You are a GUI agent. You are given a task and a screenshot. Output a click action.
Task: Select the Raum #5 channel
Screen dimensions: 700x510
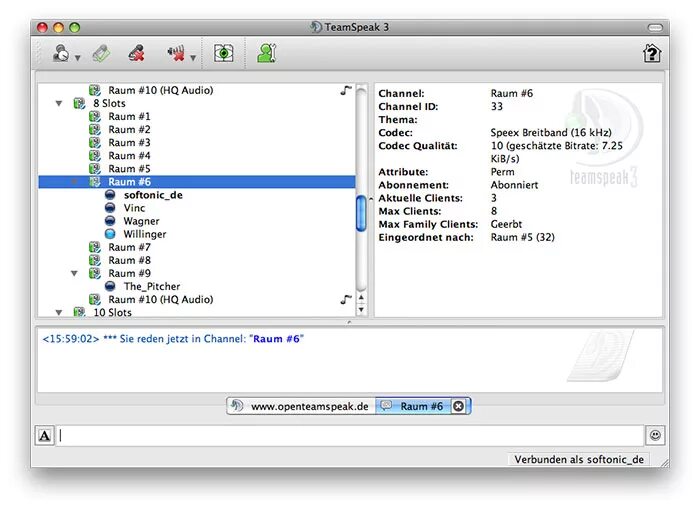click(x=129, y=169)
